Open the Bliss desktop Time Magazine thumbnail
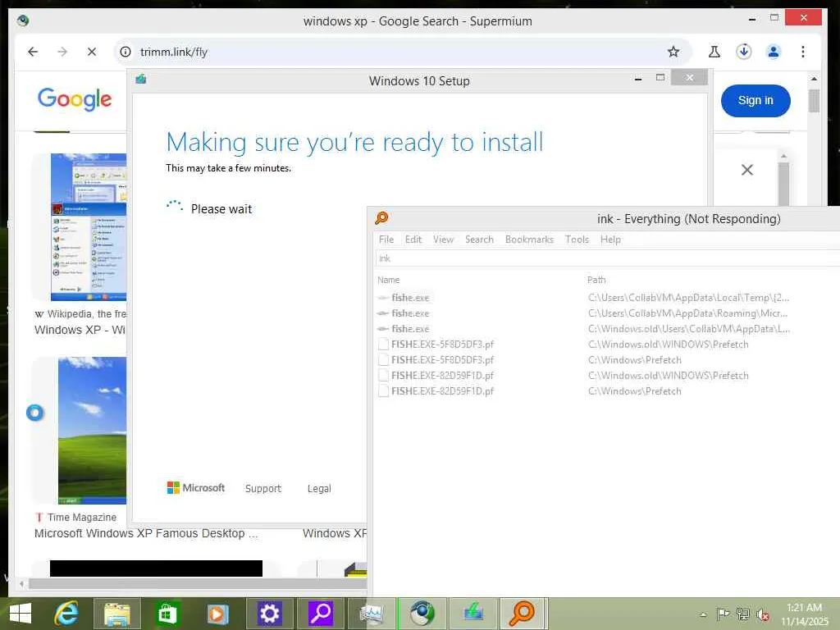Image resolution: width=840 pixels, height=630 pixels. pyautogui.click(x=92, y=431)
